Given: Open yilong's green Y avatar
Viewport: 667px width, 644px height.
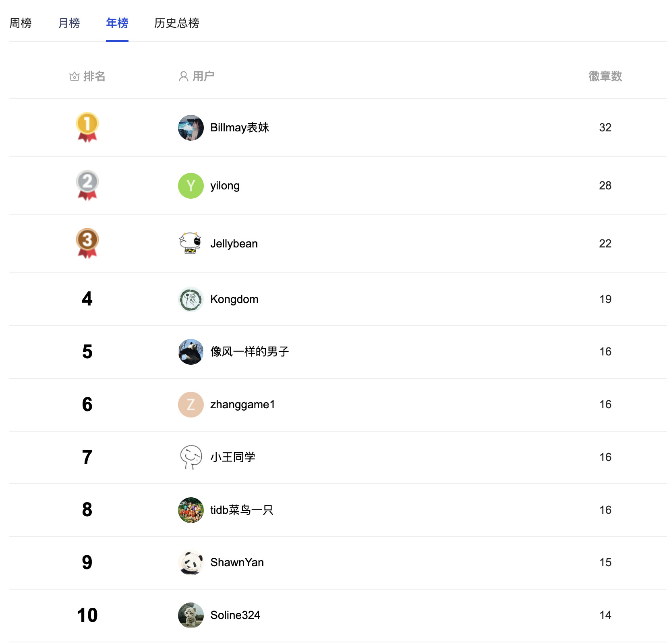Looking at the screenshot, I should point(191,186).
